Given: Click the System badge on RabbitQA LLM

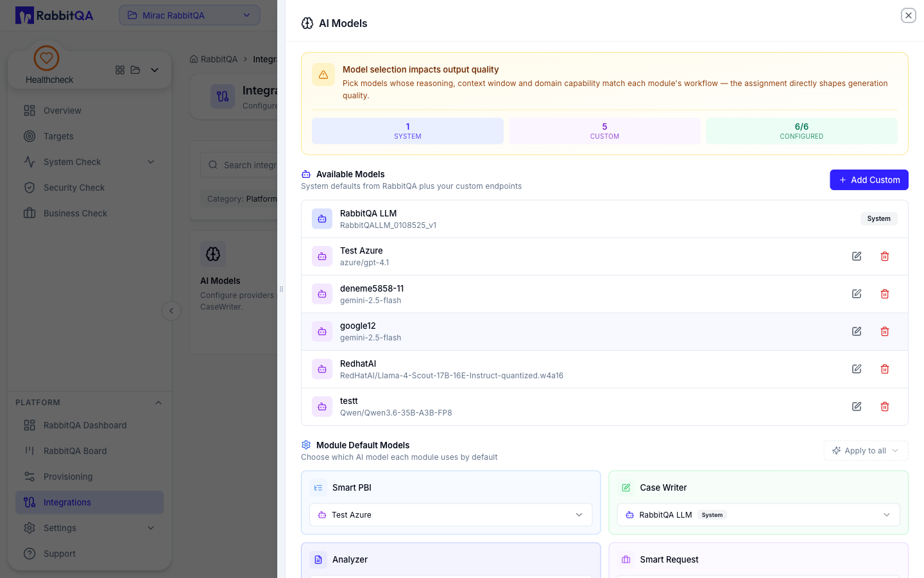Looking at the screenshot, I should pyautogui.click(x=878, y=219).
